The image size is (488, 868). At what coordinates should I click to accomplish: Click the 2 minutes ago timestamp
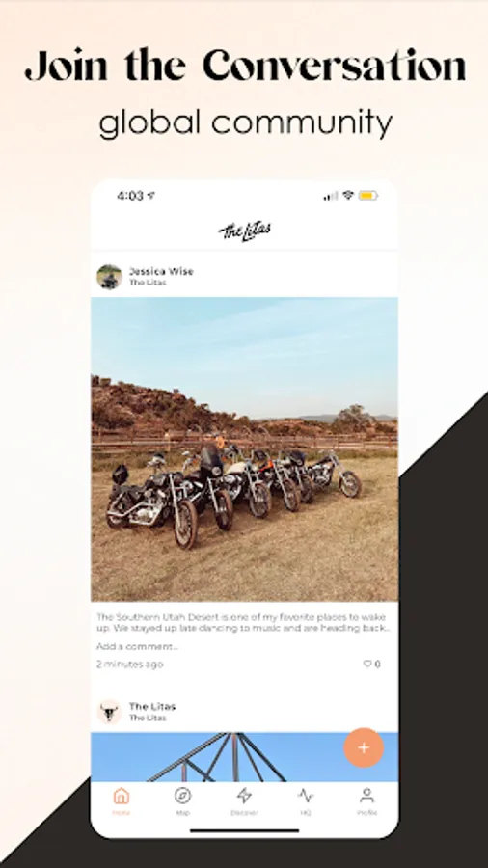(130, 664)
